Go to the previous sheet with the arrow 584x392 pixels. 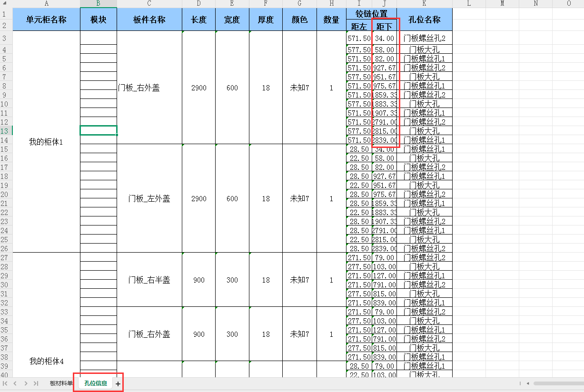tap(15, 383)
